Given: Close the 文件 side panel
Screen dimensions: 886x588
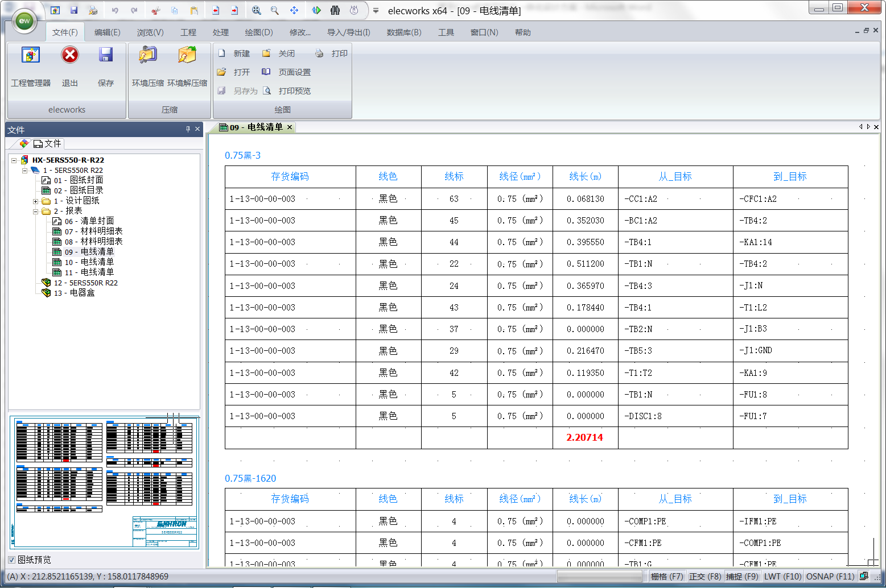Looking at the screenshot, I should click(x=197, y=129).
